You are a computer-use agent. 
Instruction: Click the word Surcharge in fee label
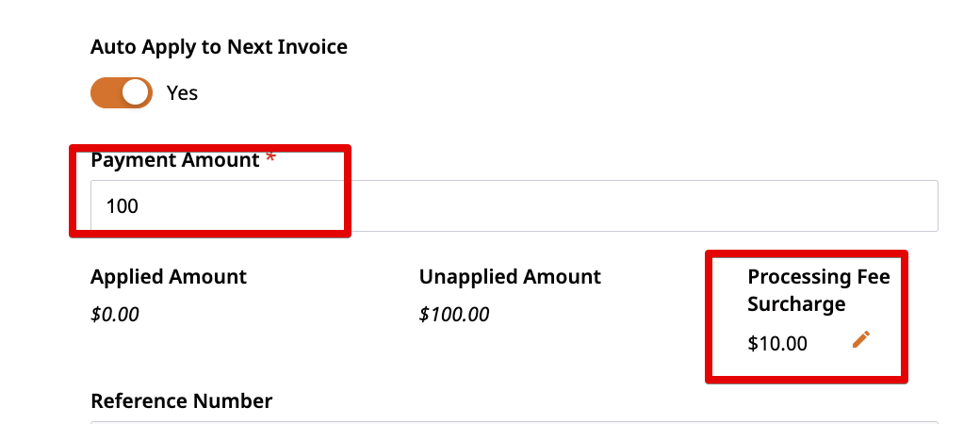click(796, 304)
